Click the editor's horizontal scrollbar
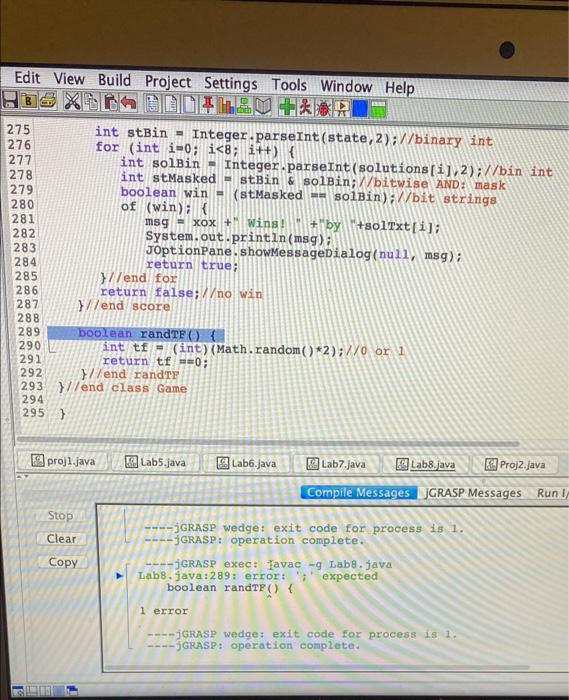The height and width of the screenshot is (700, 569). tap(268, 441)
